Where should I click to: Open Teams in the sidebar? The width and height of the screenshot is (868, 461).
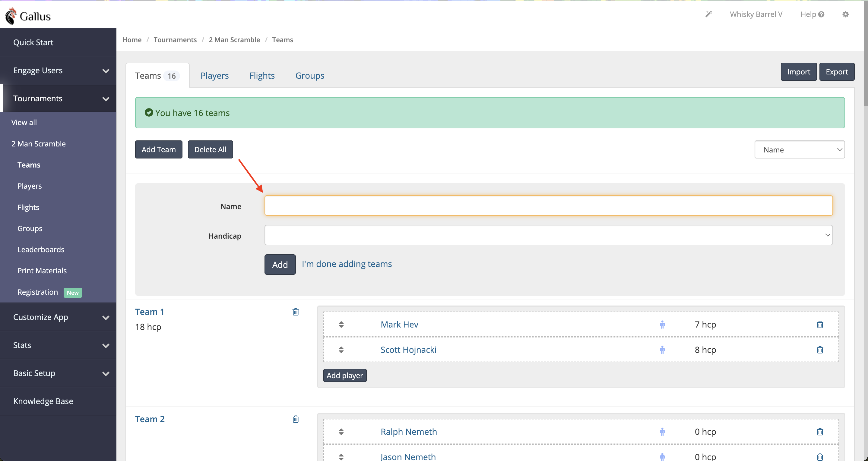(x=29, y=165)
